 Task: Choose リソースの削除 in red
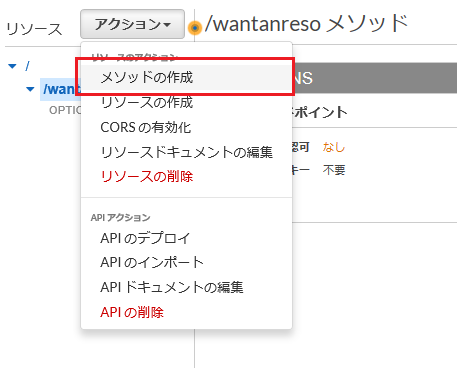[x=187, y=177]
